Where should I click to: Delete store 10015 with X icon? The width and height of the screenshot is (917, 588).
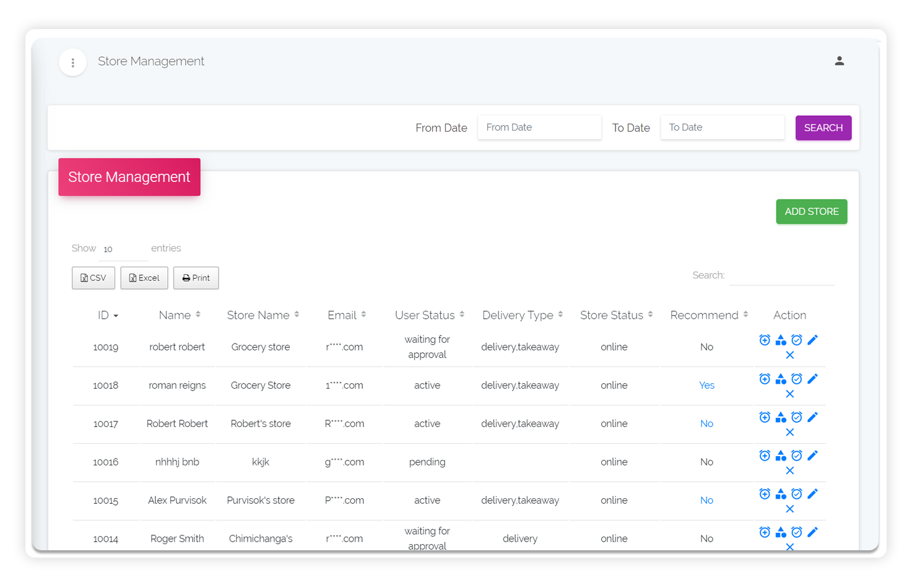click(x=789, y=509)
